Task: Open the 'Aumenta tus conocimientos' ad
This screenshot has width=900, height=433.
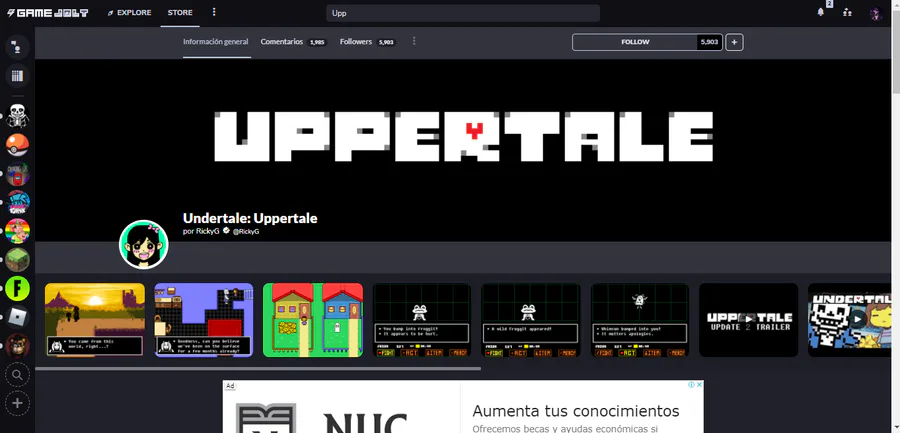Action: [576, 411]
